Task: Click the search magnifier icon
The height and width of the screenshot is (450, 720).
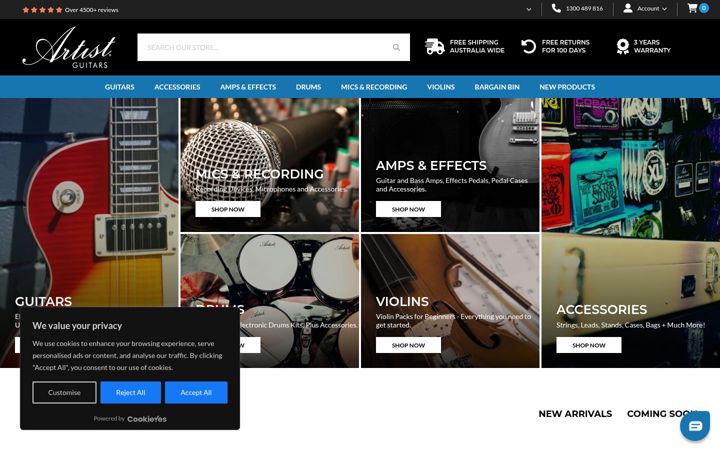Action: click(396, 47)
